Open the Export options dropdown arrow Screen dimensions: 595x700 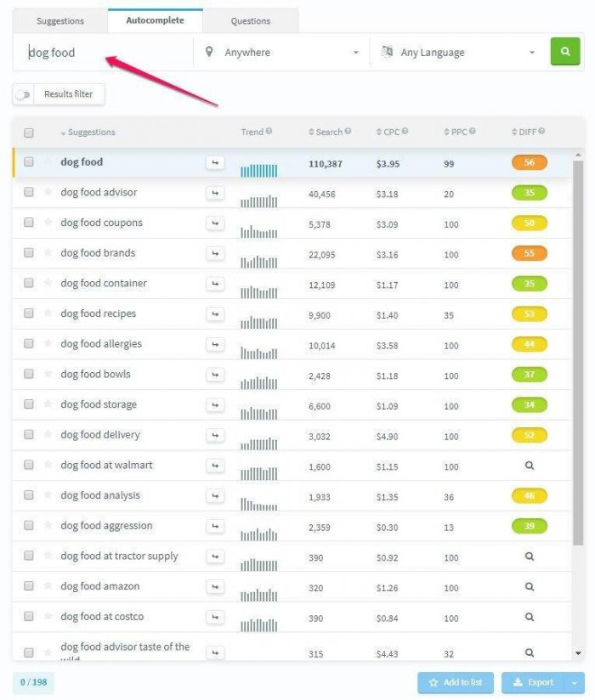click(575, 683)
